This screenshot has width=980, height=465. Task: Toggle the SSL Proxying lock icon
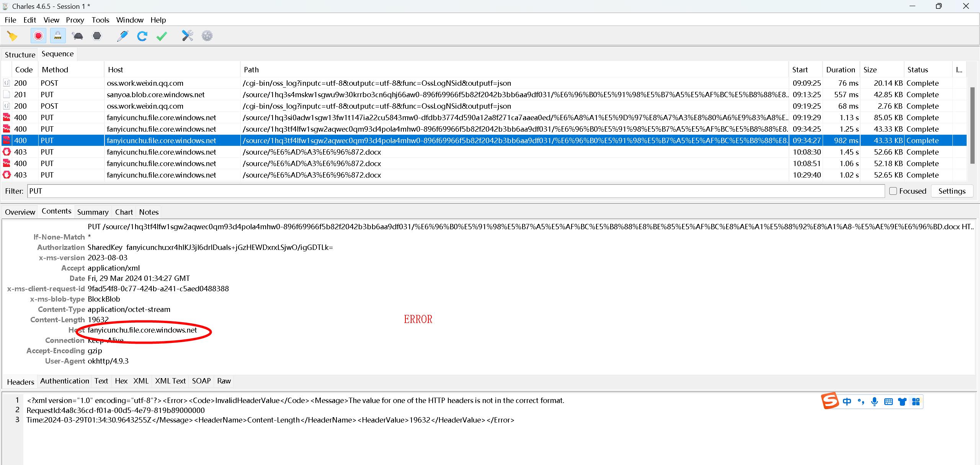pyautogui.click(x=58, y=36)
